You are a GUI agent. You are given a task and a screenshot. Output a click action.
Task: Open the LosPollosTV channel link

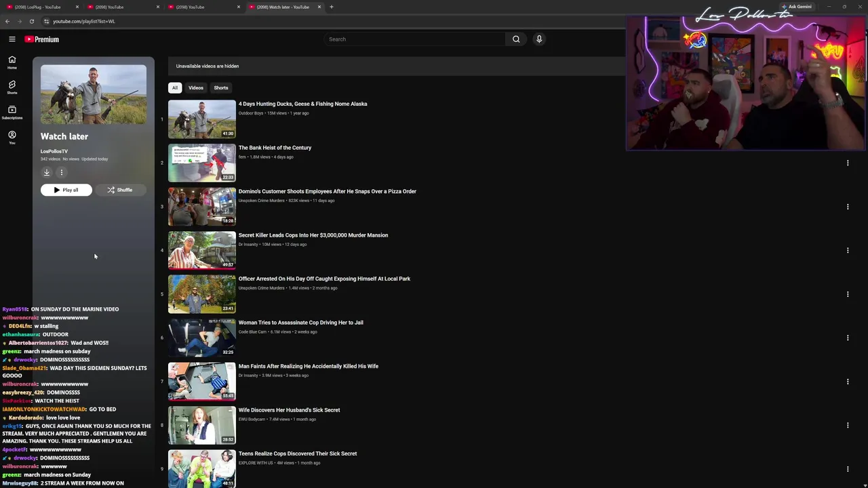coord(54,151)
